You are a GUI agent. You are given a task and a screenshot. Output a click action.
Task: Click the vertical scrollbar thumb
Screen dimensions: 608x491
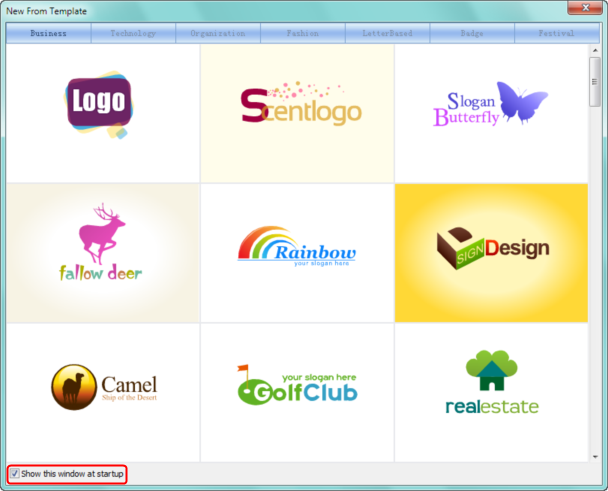coord(595,82)
